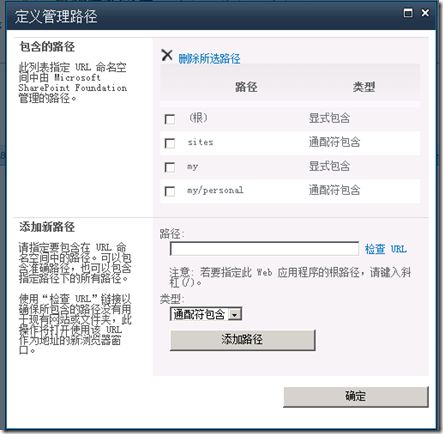Check the (根) path checkbox
This screenshot has width=443, height=434.
click(170, 119)
